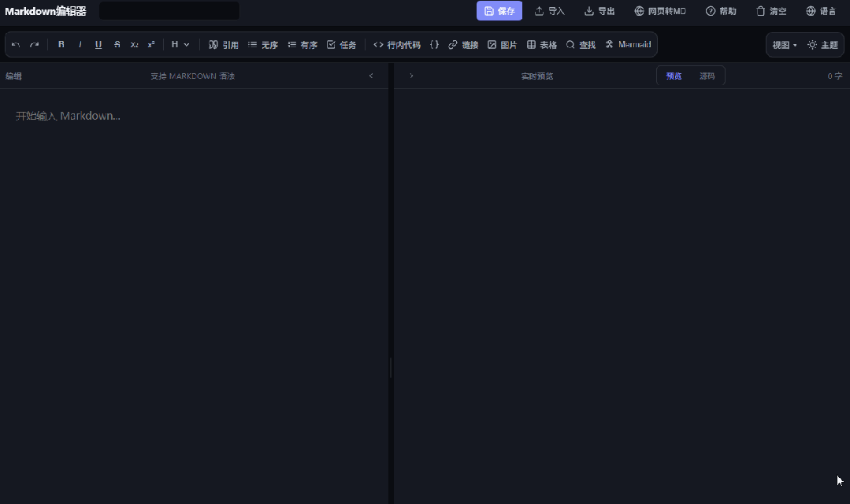Click the 支持 MARKDOWN 语法 label
This screenshot has height=504, width=850.
click(192, 76)
